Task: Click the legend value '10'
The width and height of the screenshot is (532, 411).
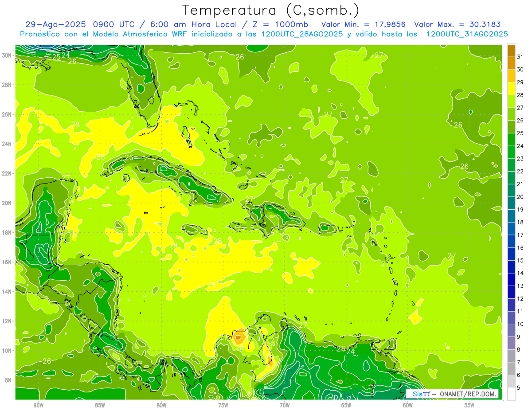Action: point(520,324)
